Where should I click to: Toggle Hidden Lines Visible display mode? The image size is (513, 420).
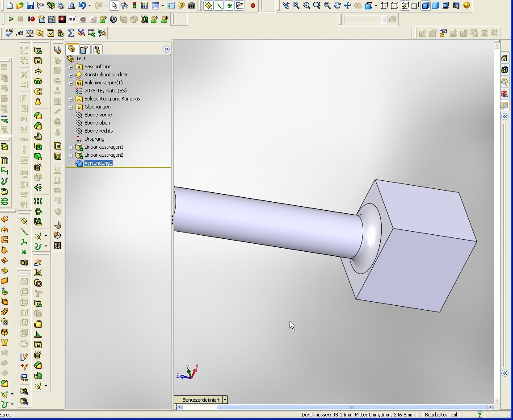[395, 6]
